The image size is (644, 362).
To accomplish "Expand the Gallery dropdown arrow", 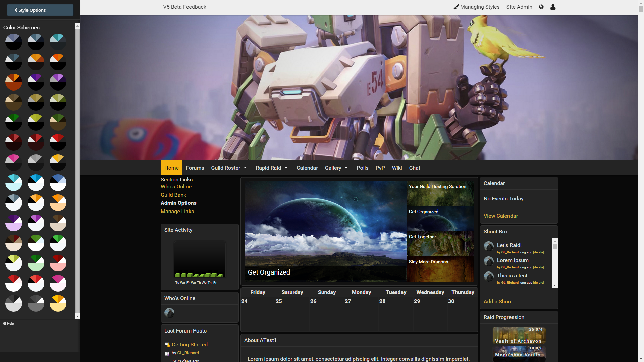I will click(x=346, y=168).
